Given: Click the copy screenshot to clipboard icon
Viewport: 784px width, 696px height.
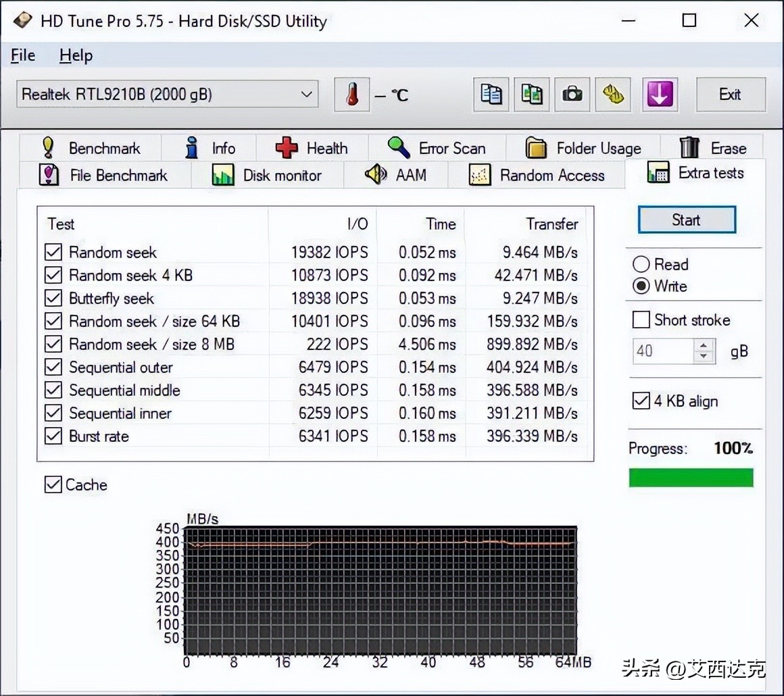Looking at the screenshot, I should 531,95.
